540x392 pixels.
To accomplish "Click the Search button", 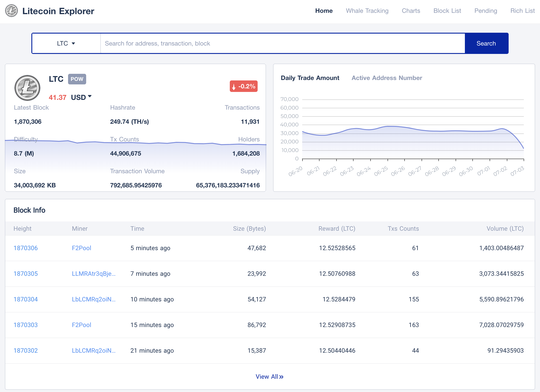I will point(486,43).
